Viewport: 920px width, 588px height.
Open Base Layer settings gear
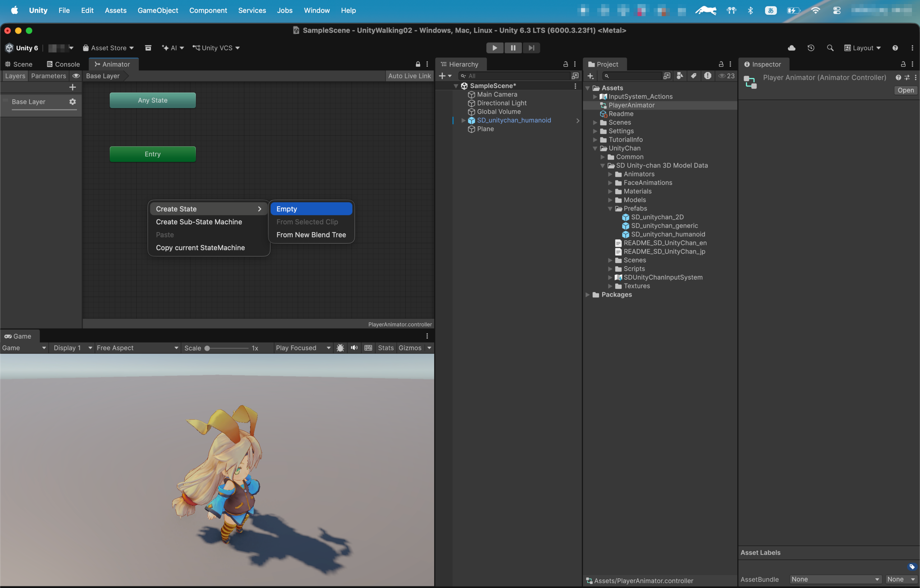(x=72, y=102)
